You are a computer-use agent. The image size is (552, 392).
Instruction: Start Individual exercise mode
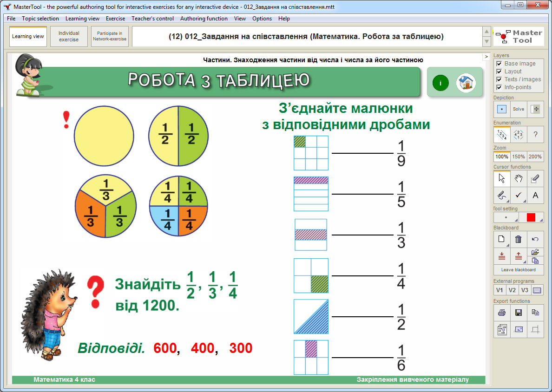point(69,36)
